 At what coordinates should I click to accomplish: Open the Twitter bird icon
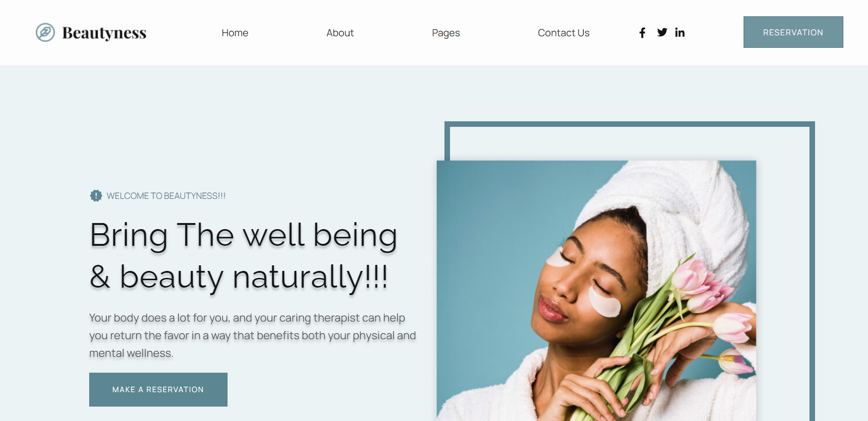click(662, 32)
